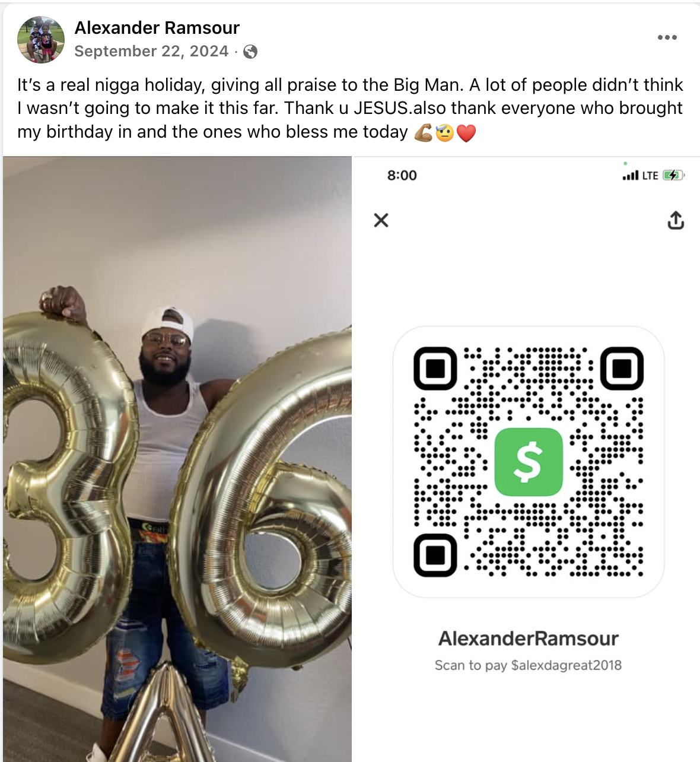Click the Scan to pay $alexdagreat2018 text
The height and width of the screenshot is (762, 700).
pos(529,665)
